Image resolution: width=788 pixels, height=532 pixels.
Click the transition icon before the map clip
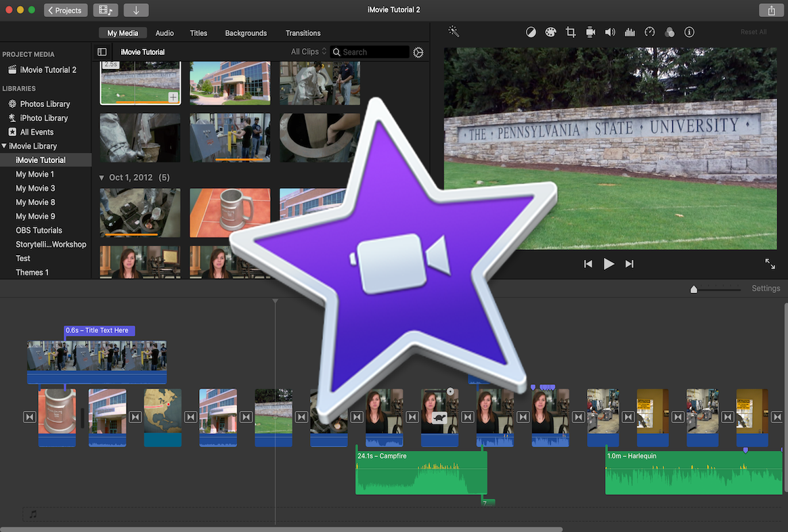coord(135,417)
